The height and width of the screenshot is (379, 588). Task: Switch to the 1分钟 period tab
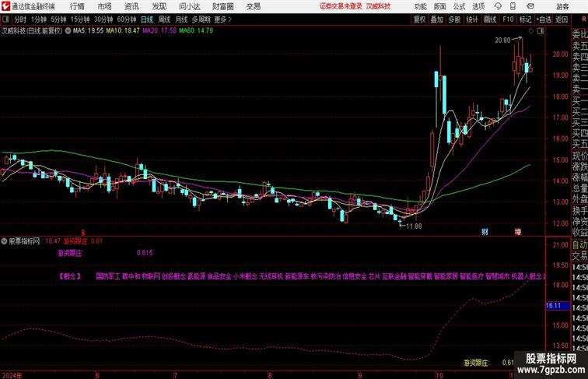click(39, 19)
